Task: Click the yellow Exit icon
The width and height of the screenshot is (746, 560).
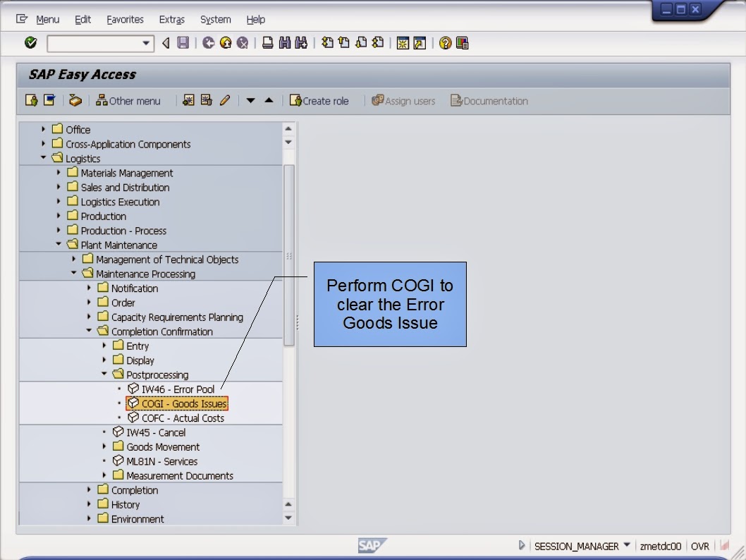Action: 226,43
